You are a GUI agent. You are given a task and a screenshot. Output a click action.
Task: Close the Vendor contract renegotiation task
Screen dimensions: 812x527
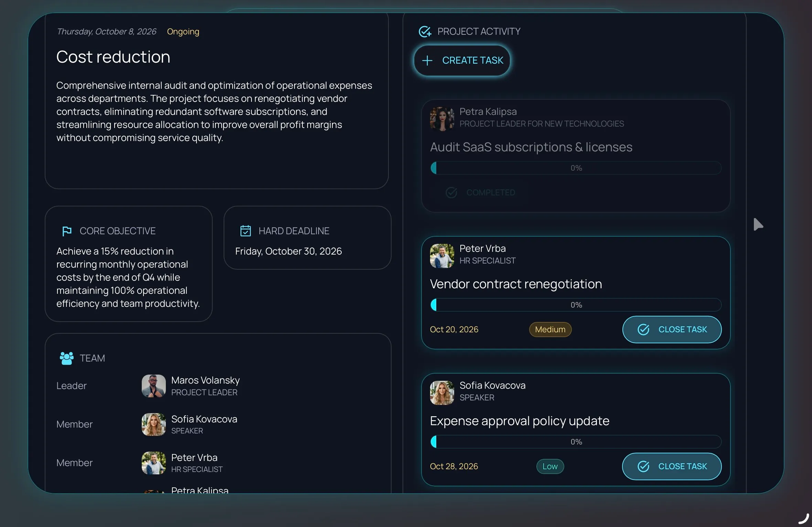(672, 330)
